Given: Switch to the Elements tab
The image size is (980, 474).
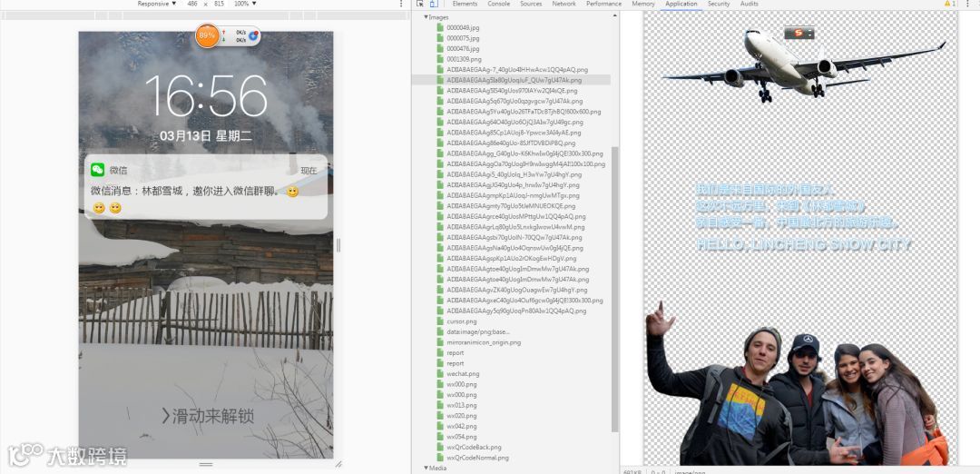Looking at the screenshot, I should (x=465, y=4).
